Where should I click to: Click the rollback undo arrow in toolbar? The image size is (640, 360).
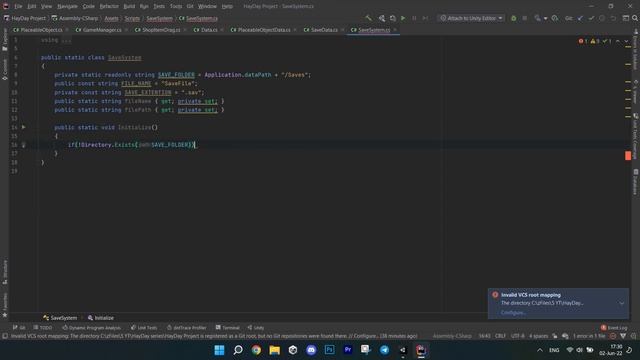click(x=613, y=18)
